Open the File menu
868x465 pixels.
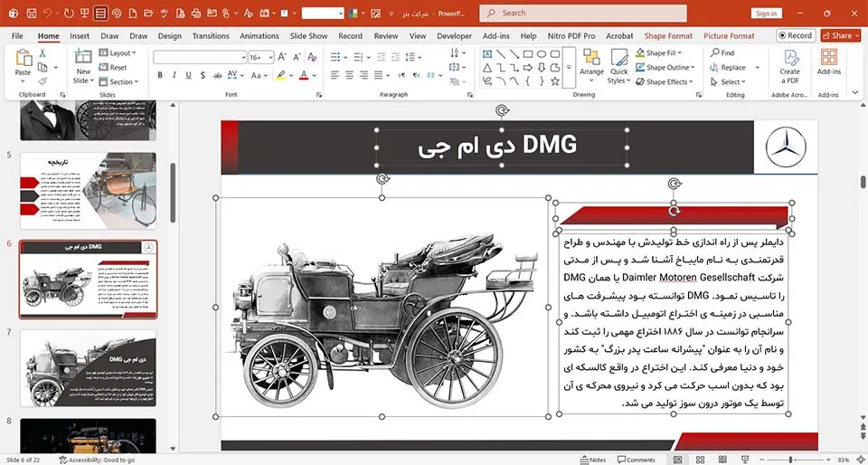[x=17, y=36]
